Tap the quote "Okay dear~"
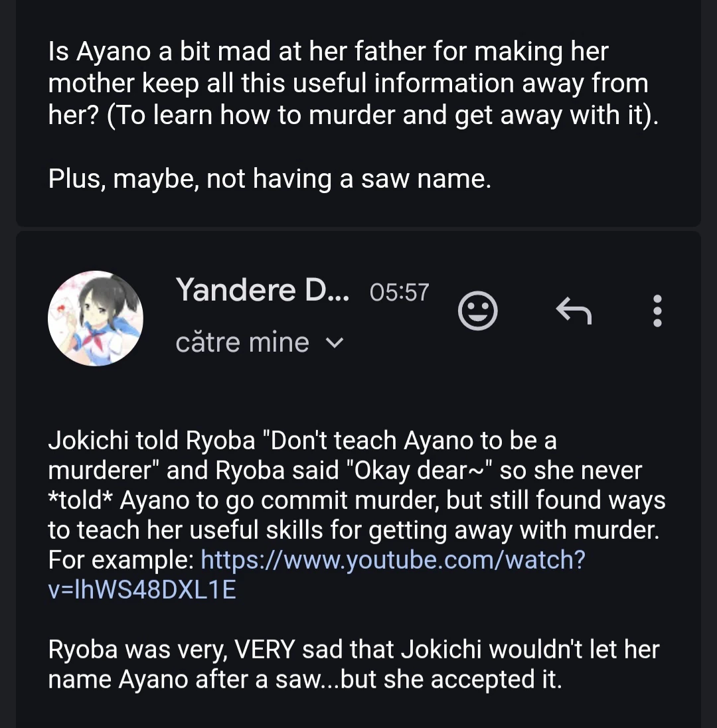This screenshot has height=728, width=717. click(416, 471)
